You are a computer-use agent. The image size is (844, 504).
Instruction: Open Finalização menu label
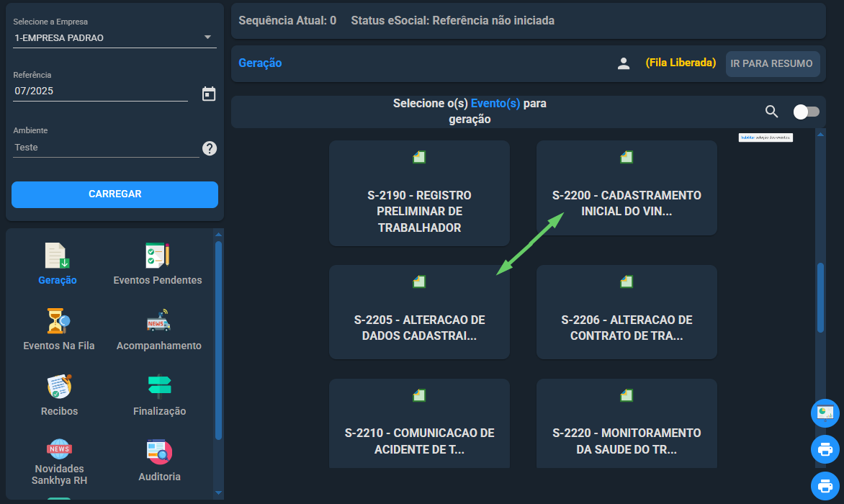[159, 411]
